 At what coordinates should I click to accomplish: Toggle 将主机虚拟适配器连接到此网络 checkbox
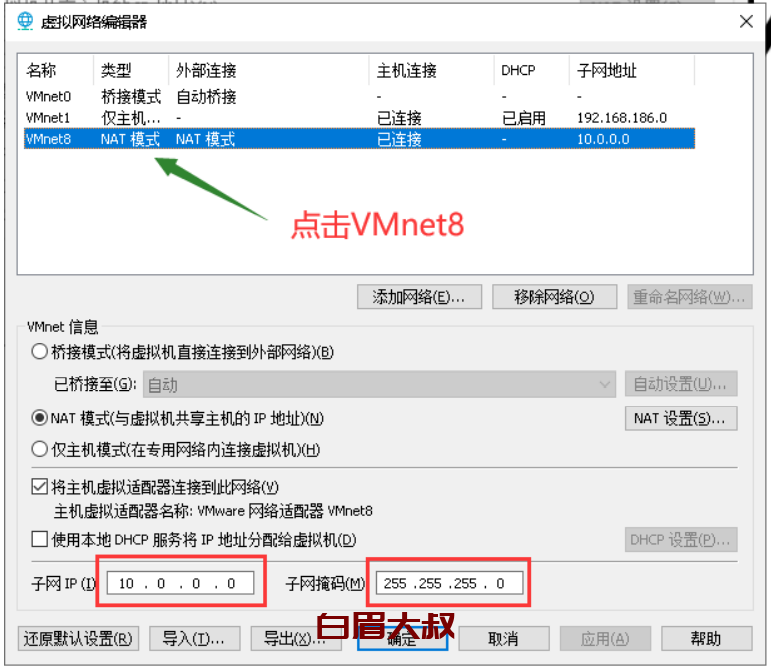pos(39,487)
